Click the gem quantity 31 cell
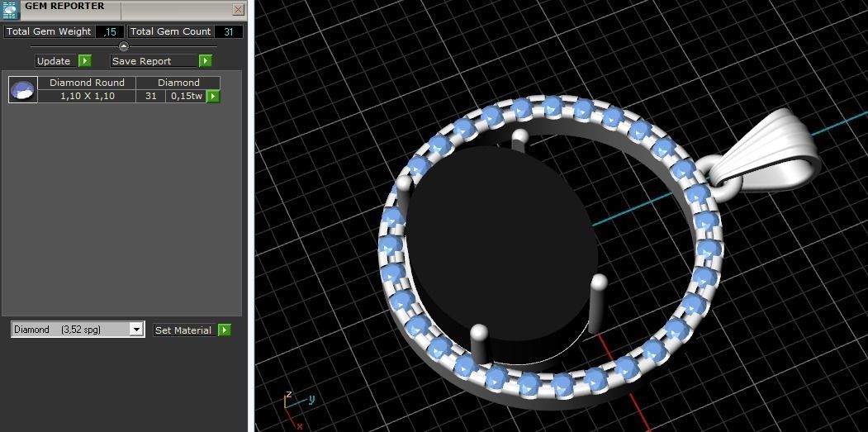Screen dimensions: 868x432 (150, 96)
